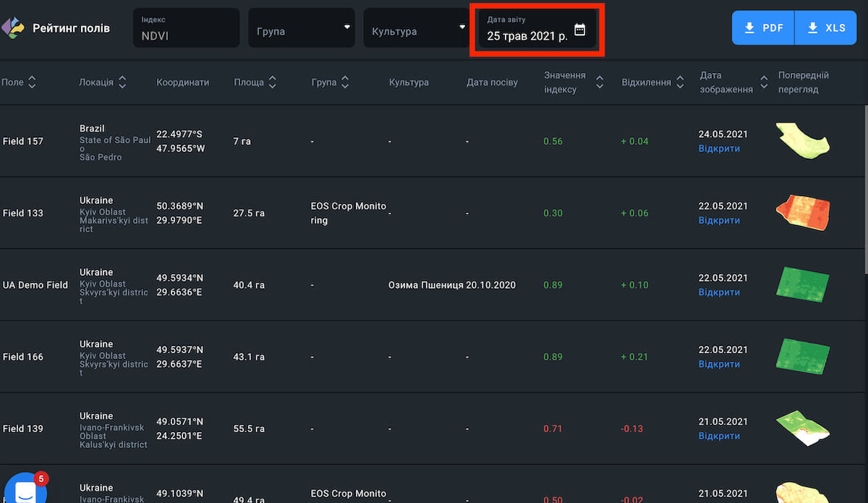868x503 pixels.
Task: Sort by Поле column arrows
Action: [x=32, y=83]
